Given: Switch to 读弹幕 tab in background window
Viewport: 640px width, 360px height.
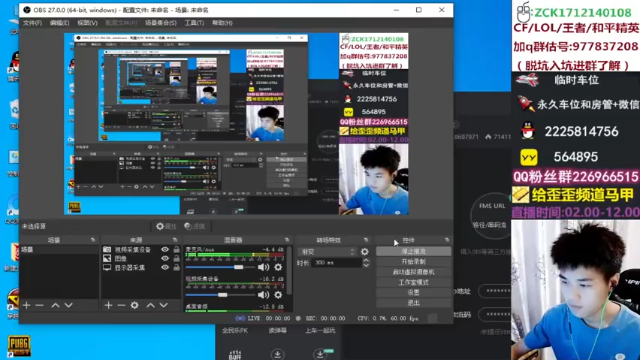Looking at the screenshot, I should (x=278, y=331).
